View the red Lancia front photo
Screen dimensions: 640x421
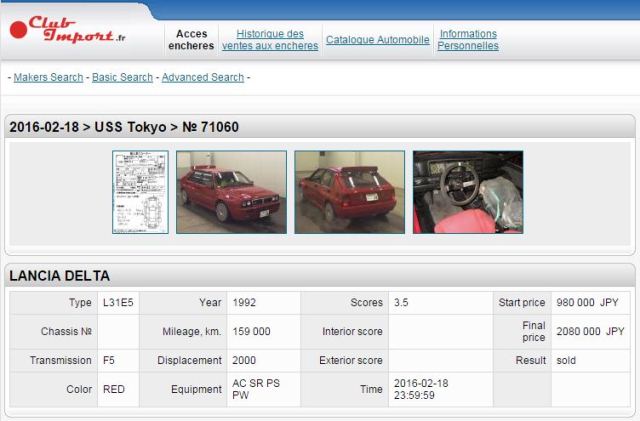click(231, 192)
